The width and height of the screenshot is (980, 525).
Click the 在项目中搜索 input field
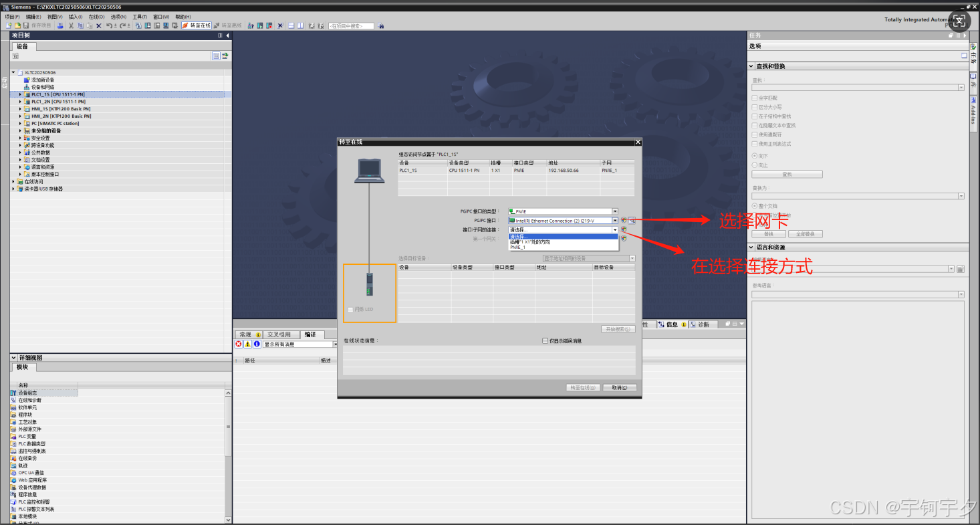click(351, 25)
